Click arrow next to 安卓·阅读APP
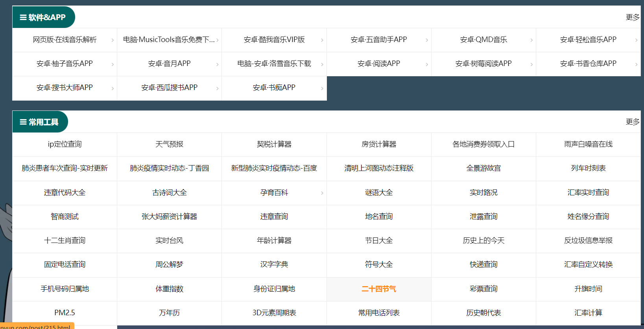644x329 pixels. 426,64
